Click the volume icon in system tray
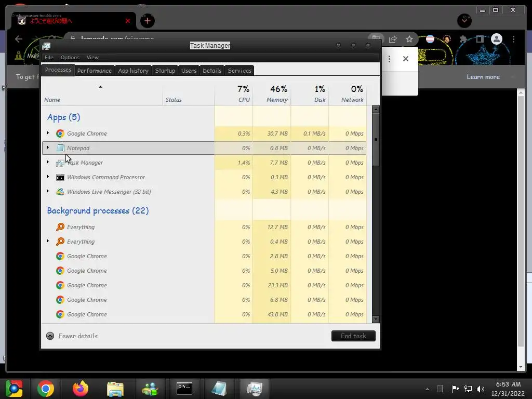This screenshot has width=532, height=399. tap(481, 389)
